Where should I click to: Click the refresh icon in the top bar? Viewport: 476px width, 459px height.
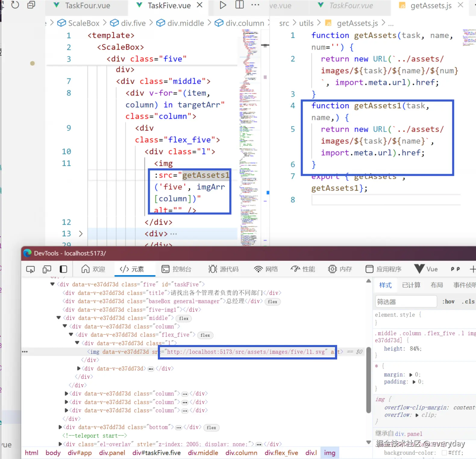[15, 5]
